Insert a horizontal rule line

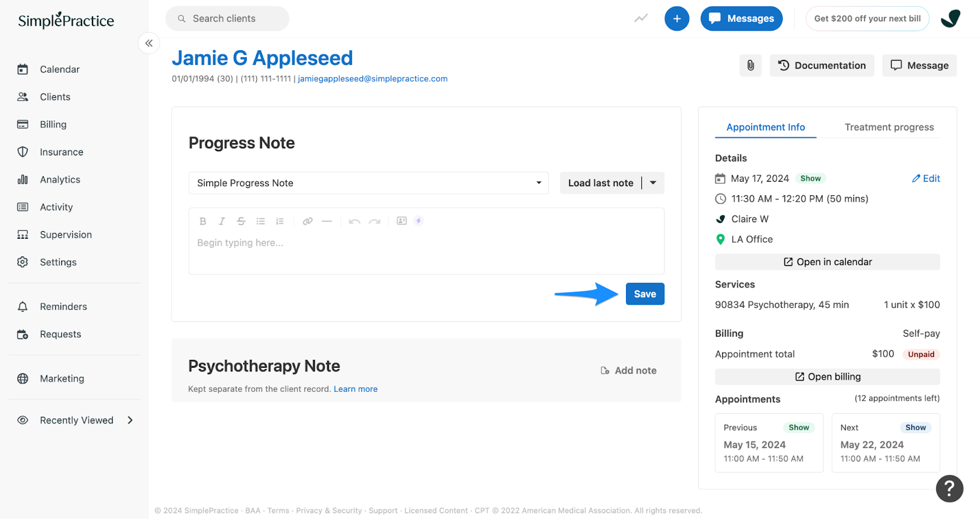[327, 221]
